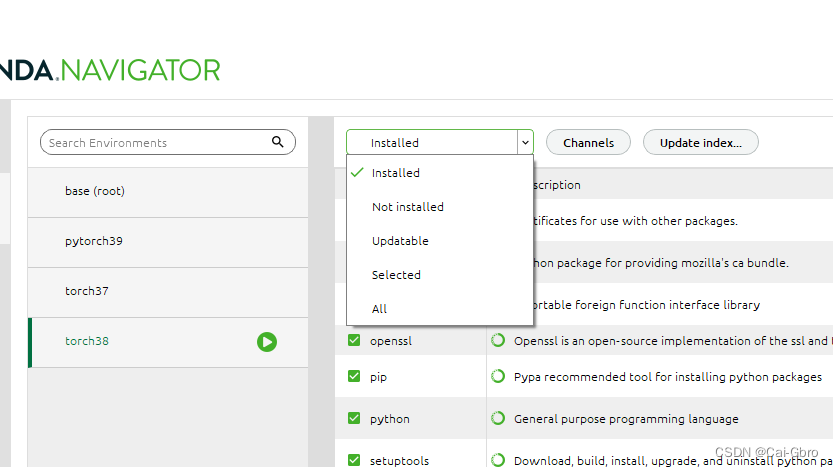Click the Description column header
Screen dimensions: 833x467
(x=556, y=185)
